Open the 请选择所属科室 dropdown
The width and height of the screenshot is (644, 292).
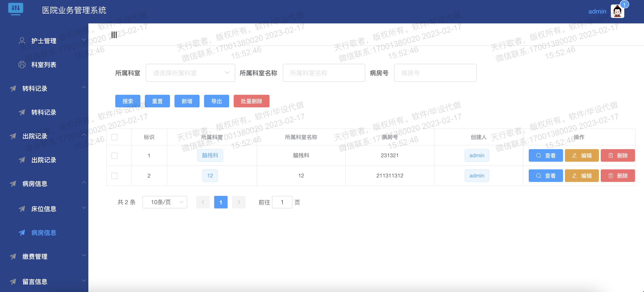point(190,73)
